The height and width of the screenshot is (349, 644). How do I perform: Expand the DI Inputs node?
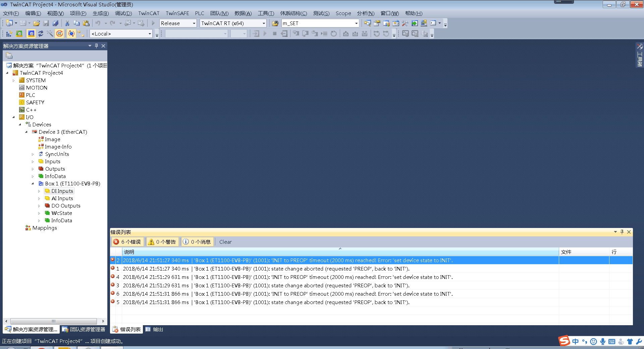tap(39, 191)
